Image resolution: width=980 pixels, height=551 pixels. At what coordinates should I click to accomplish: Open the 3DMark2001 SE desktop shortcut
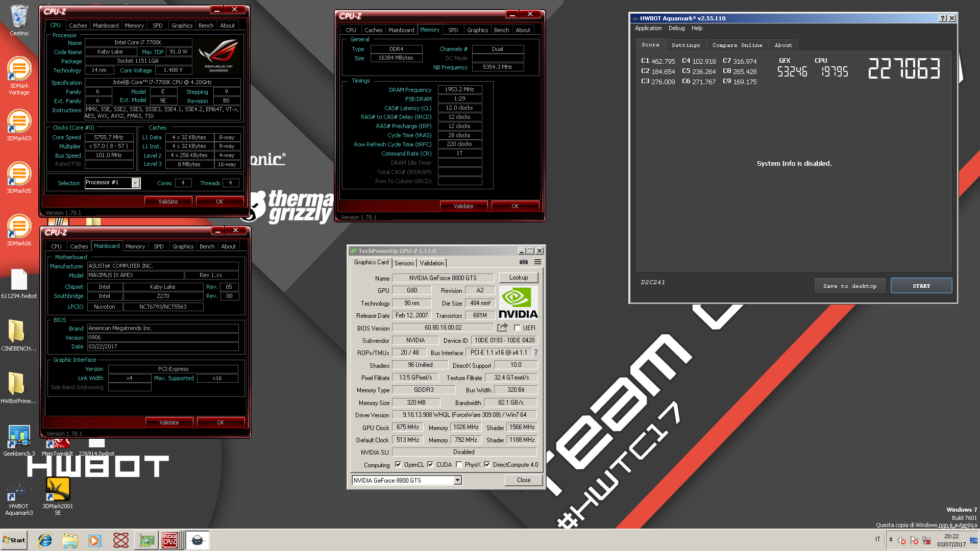(x=58, y=496)
